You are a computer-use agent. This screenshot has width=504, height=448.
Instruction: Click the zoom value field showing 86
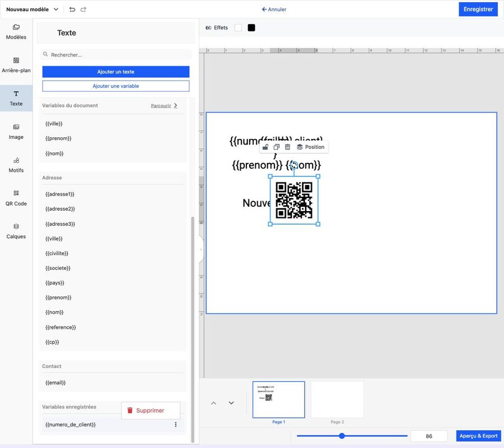click(429, 436)
